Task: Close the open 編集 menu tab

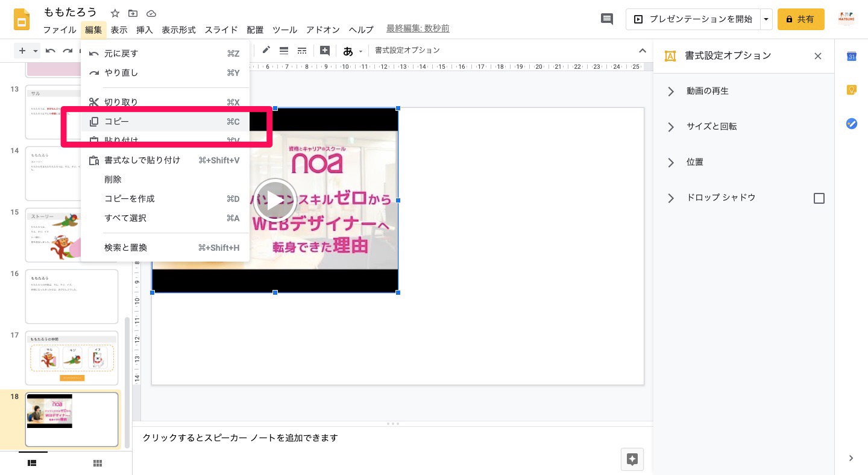Action: point(93,30)
